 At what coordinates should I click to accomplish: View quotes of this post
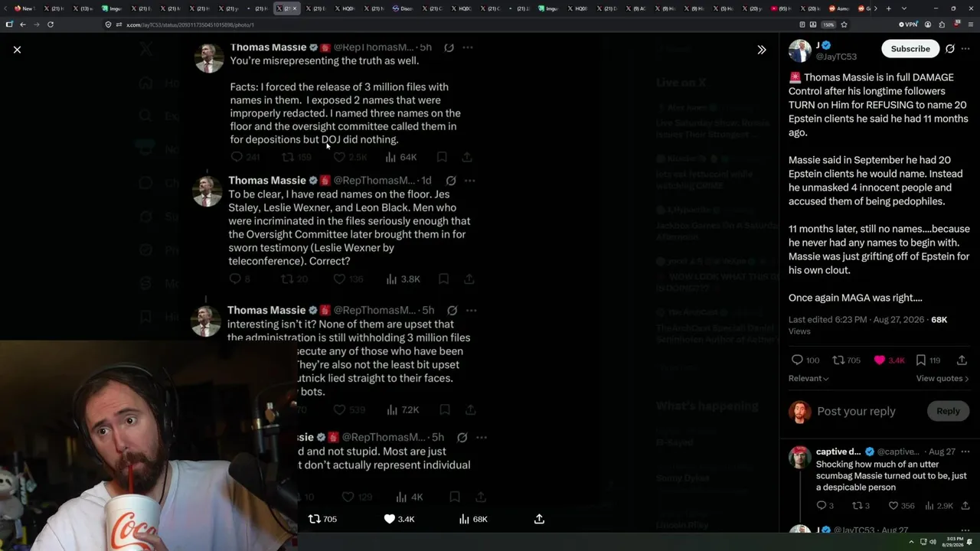942,378
